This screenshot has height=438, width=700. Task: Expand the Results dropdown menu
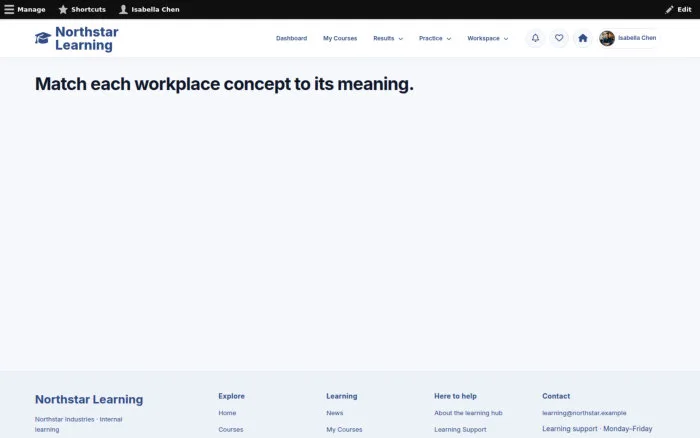[388, 38]
